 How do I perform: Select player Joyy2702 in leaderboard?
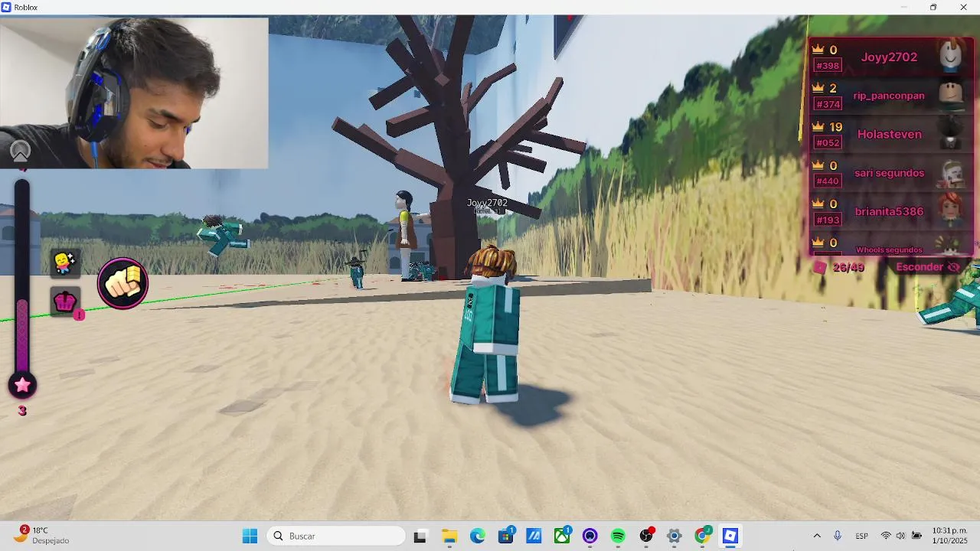889,57
